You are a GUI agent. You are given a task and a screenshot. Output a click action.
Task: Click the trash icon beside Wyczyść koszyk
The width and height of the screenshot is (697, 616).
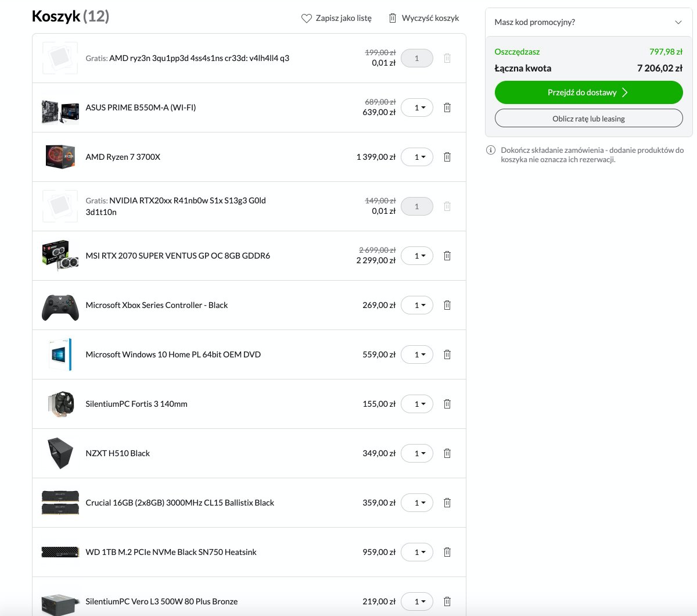393,18
